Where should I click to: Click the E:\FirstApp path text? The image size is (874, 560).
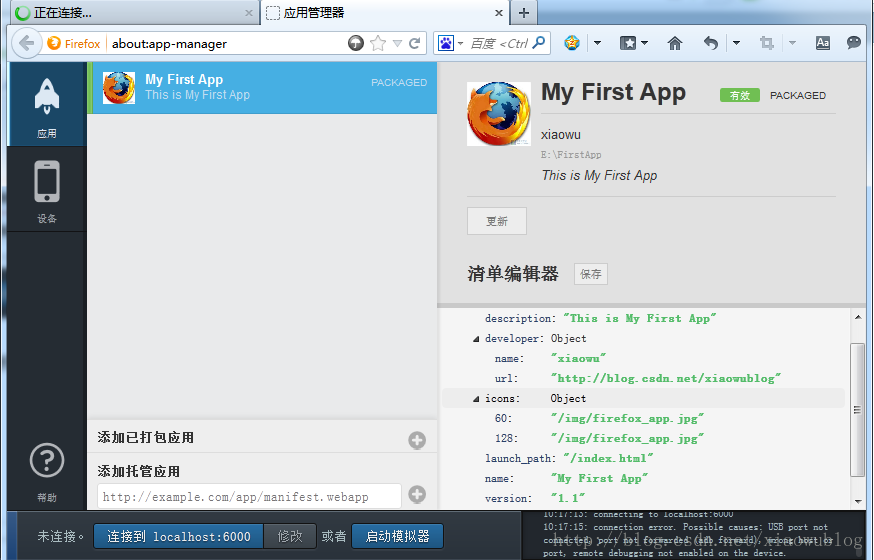[x=571, y=155]
